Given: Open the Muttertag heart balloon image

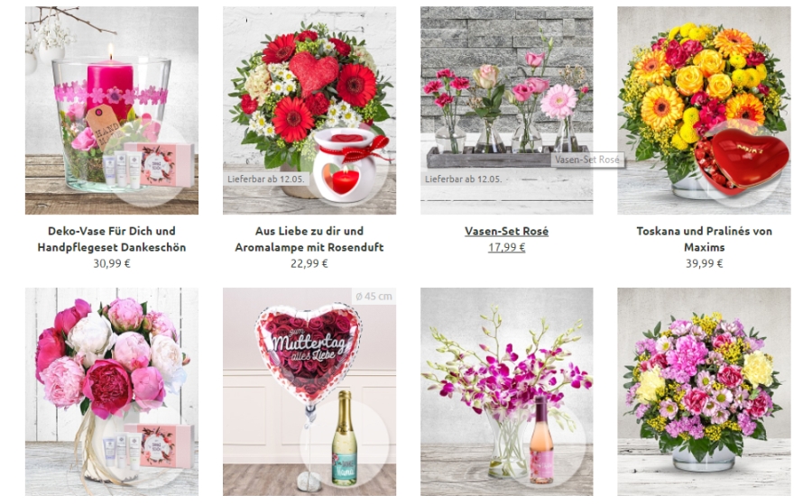Looking at the screenshot, I should [x=309, y=391].
